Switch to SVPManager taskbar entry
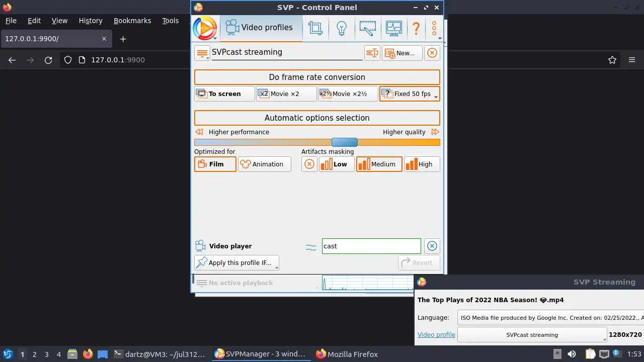The height and width of the screenshot is (362, 644). (x=261, y=354)
